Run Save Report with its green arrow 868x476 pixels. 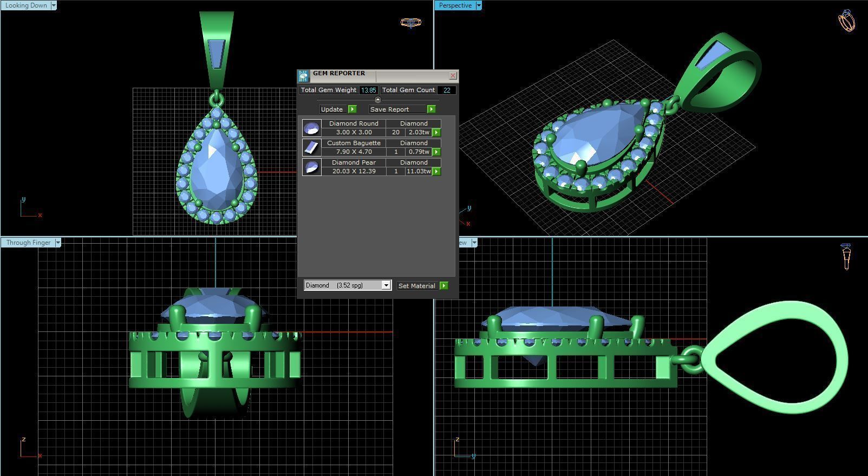pos(432,109)
